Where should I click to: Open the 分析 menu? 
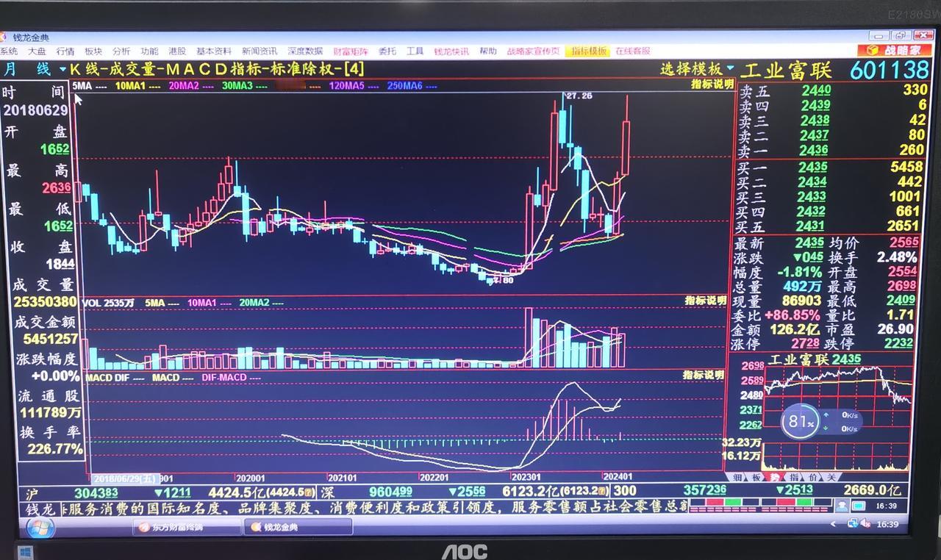[x=121, y=51]
